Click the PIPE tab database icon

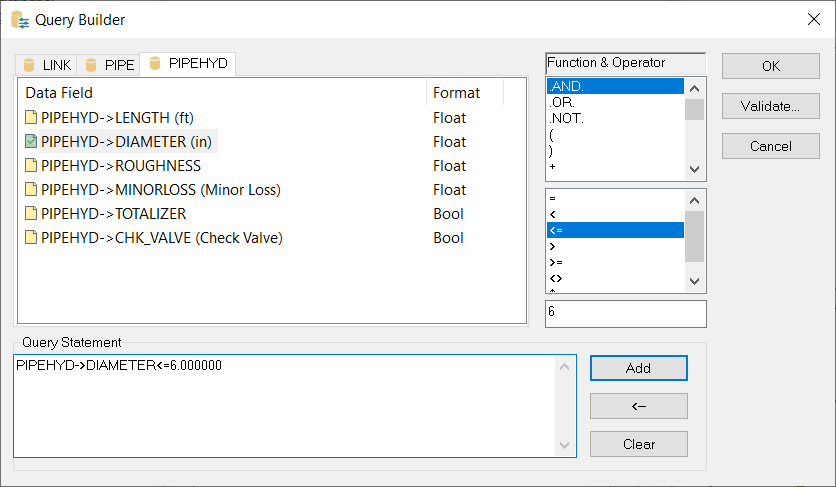[91, 65]
